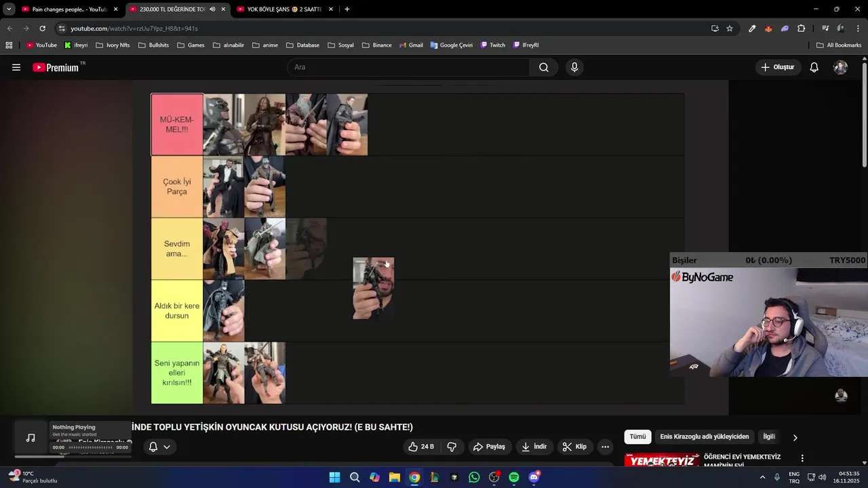Viewport: 868px width, 488px height.
Task: Start voice search with microphone icon
Action: tap(574, 67)
